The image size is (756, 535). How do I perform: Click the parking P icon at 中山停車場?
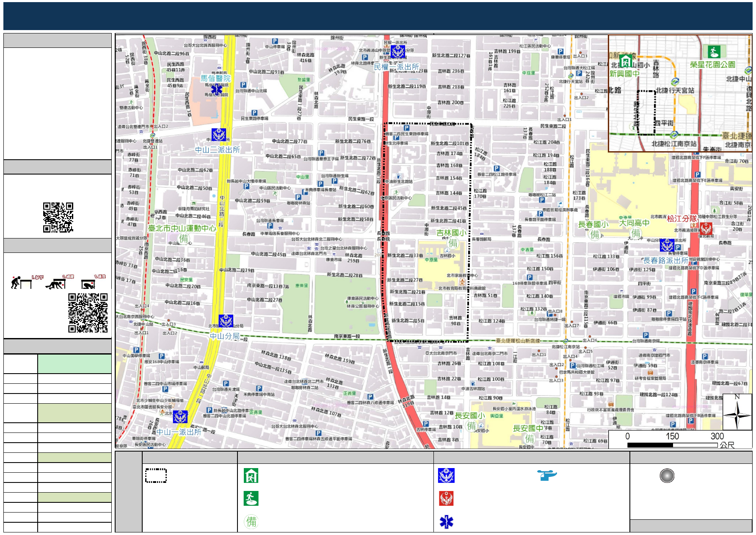275,42
